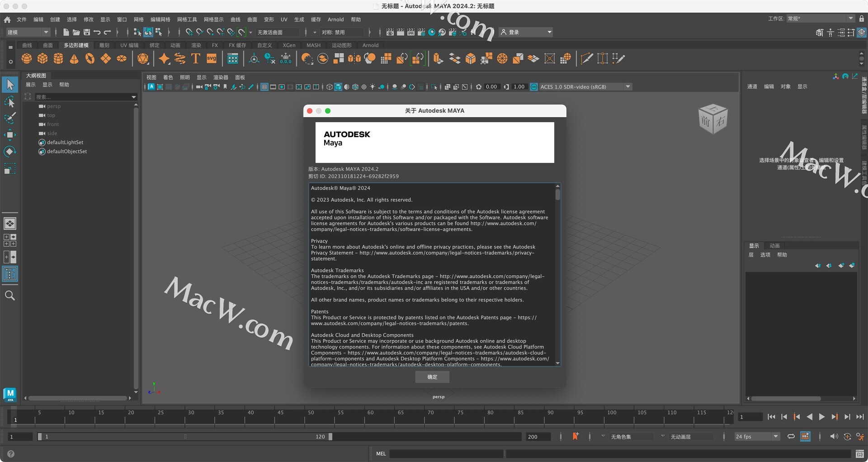Select the Move tool in toolbox
Viewport: 868px width, 462px height.
(9, 134)
